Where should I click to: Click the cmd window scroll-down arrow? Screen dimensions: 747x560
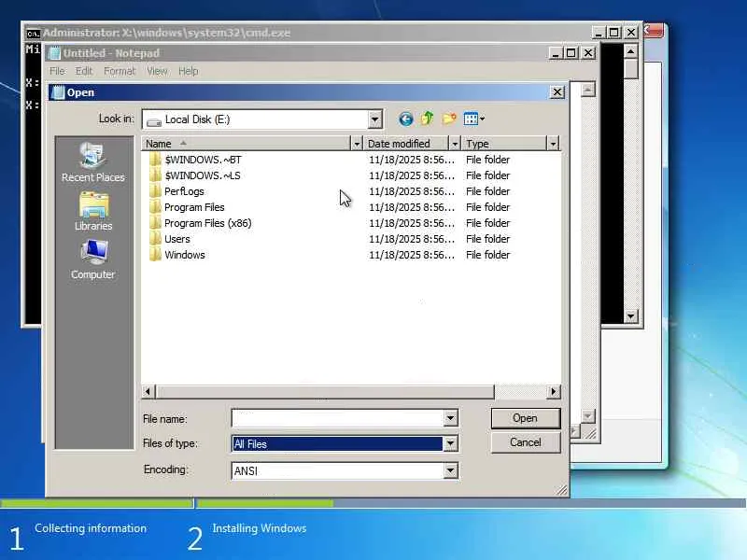pos(631,316)
